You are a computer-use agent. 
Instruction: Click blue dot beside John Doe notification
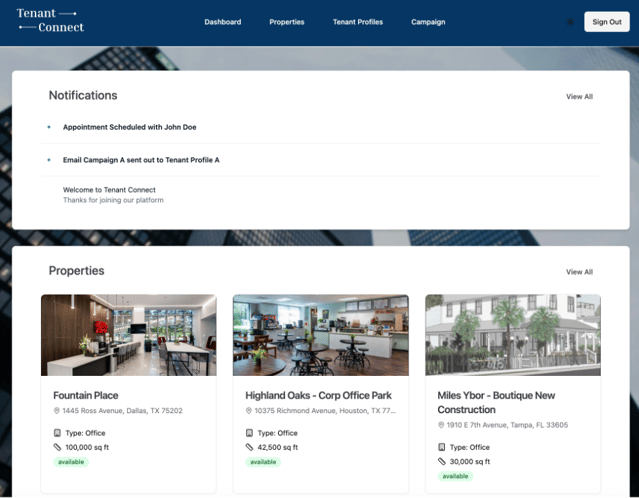[x=49, y=127]
